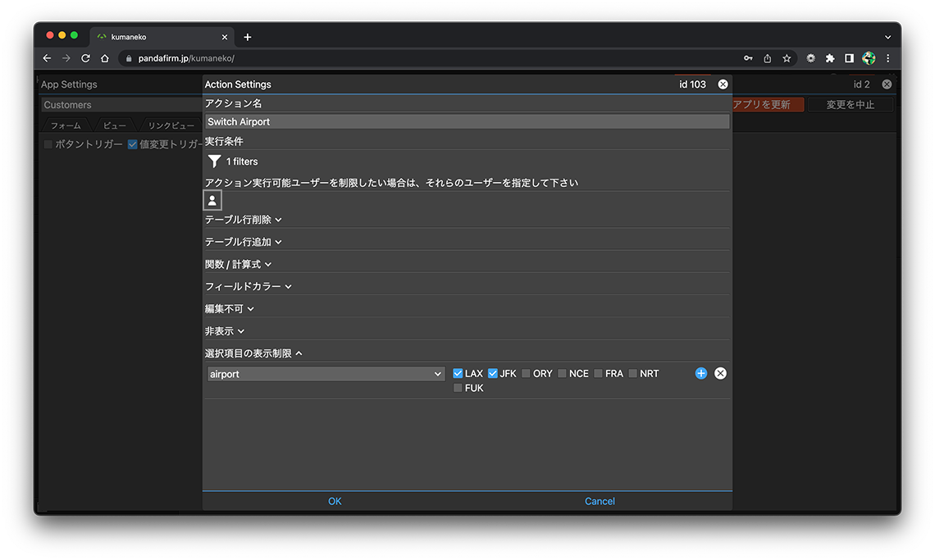The height and width of the screenshot is (560, 935).
Task: Cancel the action settings dialog
Action: pyautogui.click(x=600, y=501)
